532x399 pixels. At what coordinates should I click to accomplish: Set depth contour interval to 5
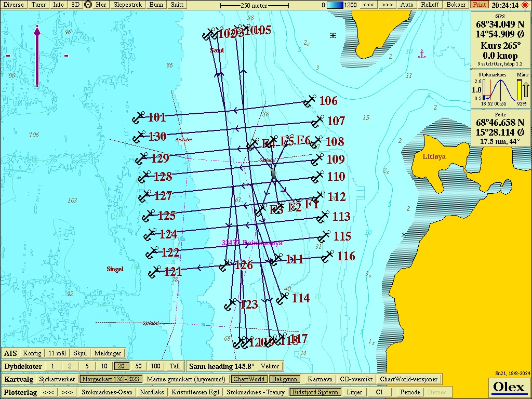[x=87, y=366]
